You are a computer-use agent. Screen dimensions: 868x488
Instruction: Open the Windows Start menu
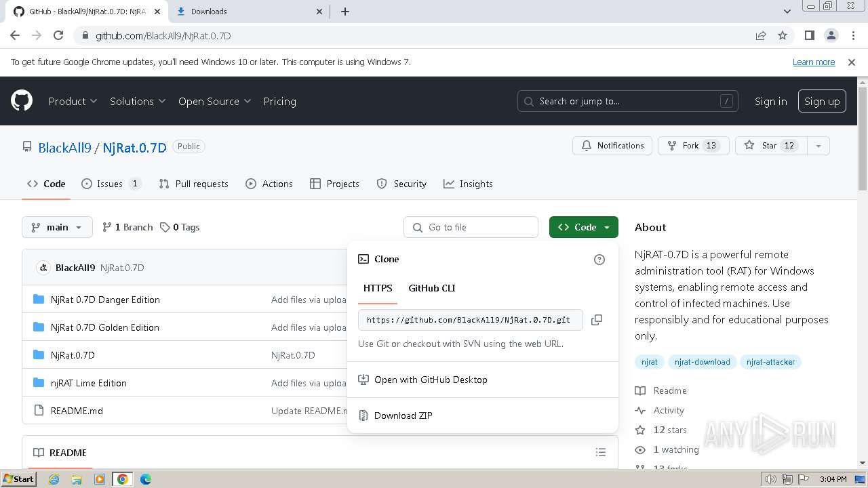18,479
